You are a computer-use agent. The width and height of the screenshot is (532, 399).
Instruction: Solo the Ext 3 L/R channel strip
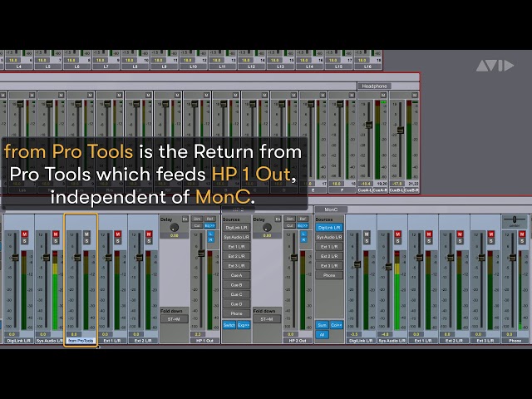(x=491, y=241)
